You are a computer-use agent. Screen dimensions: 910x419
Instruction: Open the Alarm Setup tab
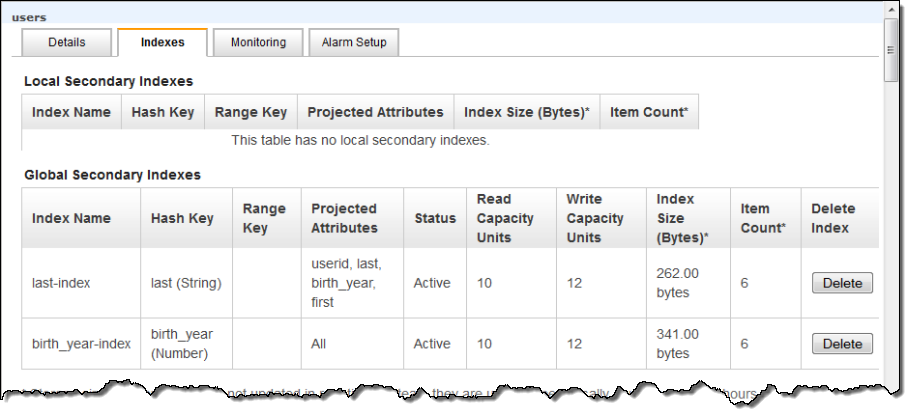pos(354,43)
